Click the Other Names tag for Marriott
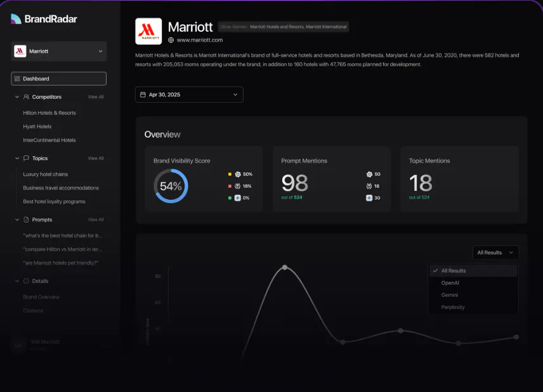 tap(284, 27)
